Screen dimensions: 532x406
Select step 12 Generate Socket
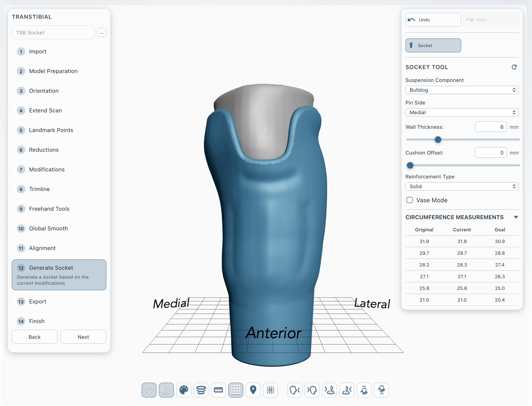tap(59, 275)
